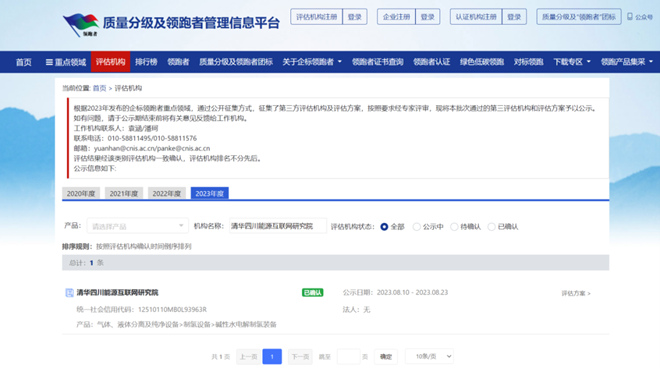Click the platform flag logo
The width and height of the screenshot is (660, 368).
pos(81,24)
